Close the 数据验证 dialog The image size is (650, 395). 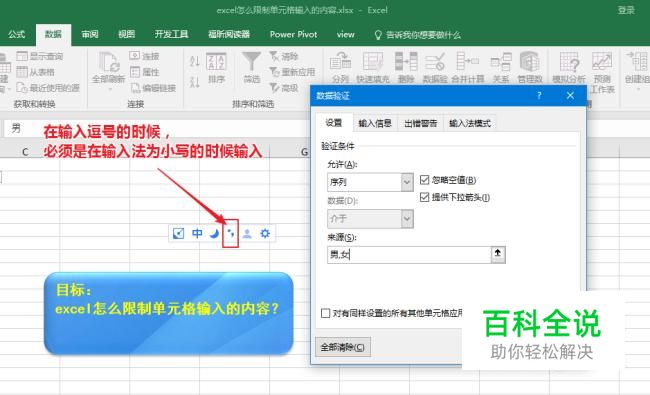(570, 96)
